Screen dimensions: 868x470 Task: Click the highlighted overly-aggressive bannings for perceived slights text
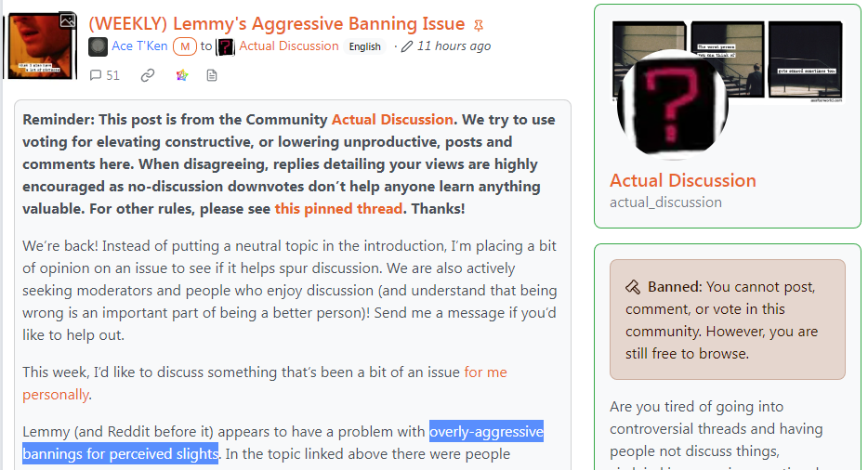tap(283, 442)
